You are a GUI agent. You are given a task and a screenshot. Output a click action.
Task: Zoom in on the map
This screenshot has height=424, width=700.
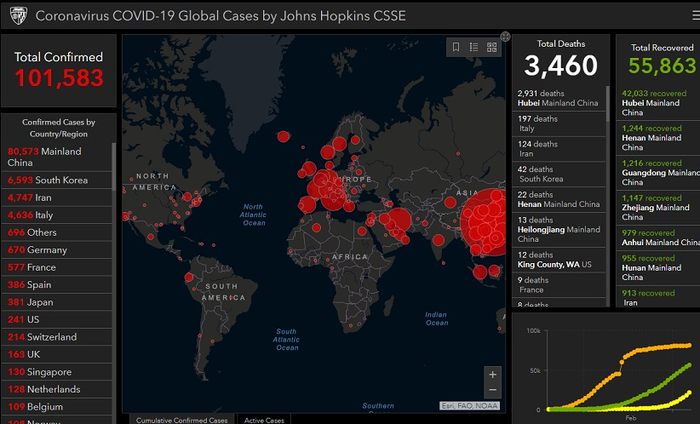(492, 374)
